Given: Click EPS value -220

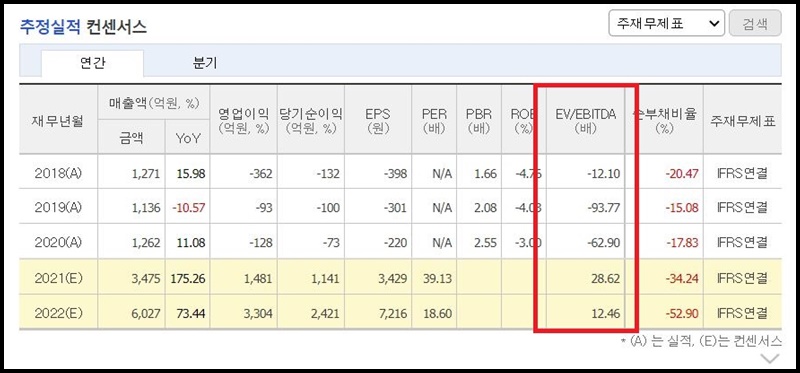Looking at the screenshot, I should [x=395, y=243].
